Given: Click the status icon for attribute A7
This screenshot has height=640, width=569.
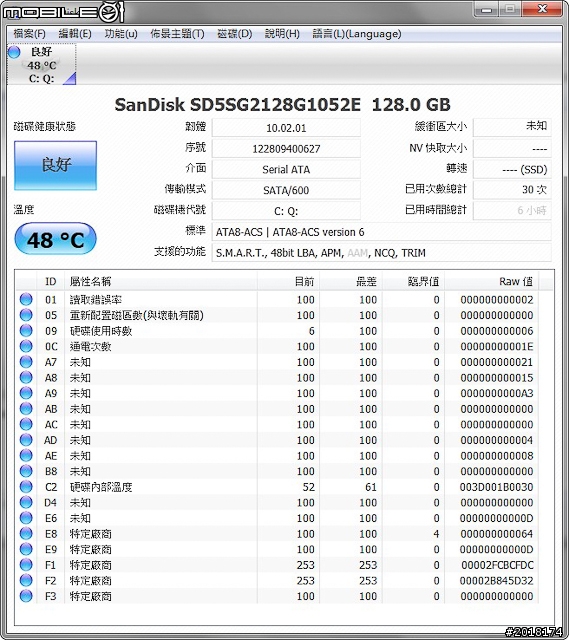Looking at the screenshot, I should click(26, 362).
